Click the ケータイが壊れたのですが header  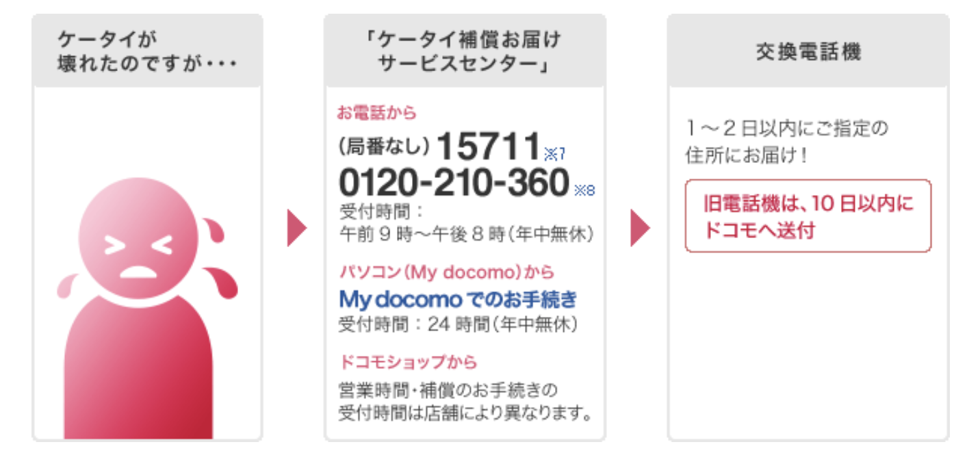pyautogui.click(x=147, y=51)
